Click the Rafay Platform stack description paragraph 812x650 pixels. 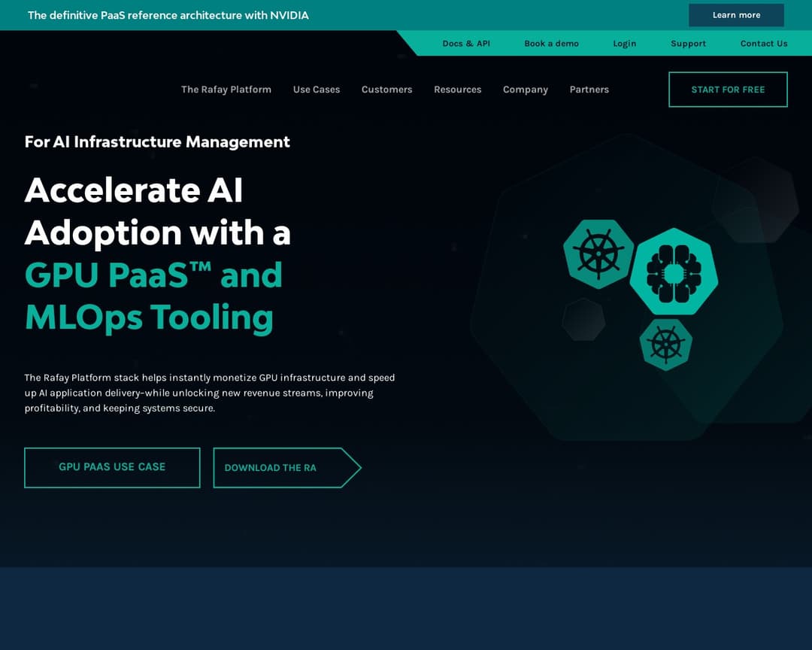[210, 393]
